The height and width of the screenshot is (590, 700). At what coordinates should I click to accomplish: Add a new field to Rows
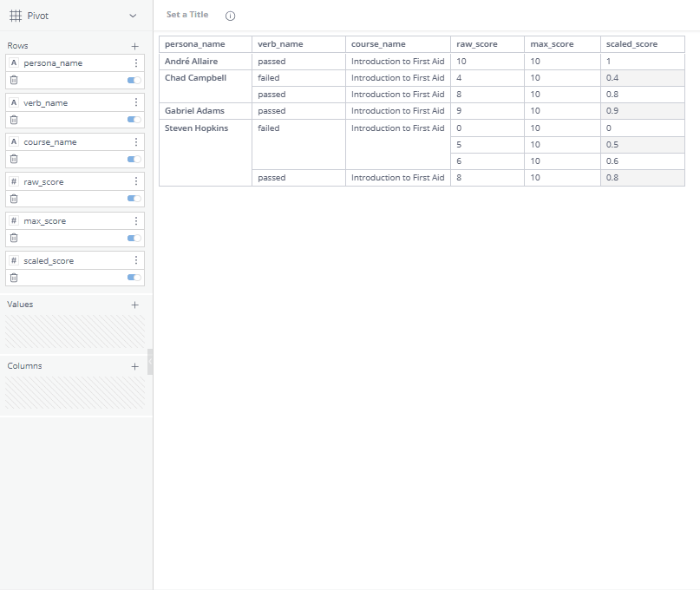click(134, 46)
